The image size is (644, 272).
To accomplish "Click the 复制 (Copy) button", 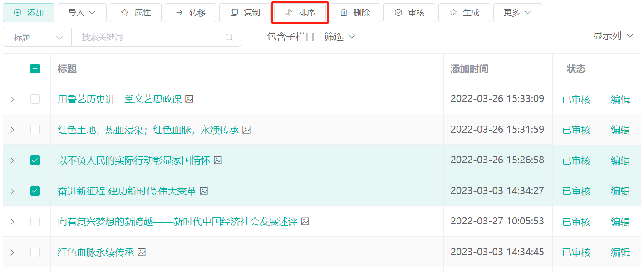I will [x=245, y=13].
